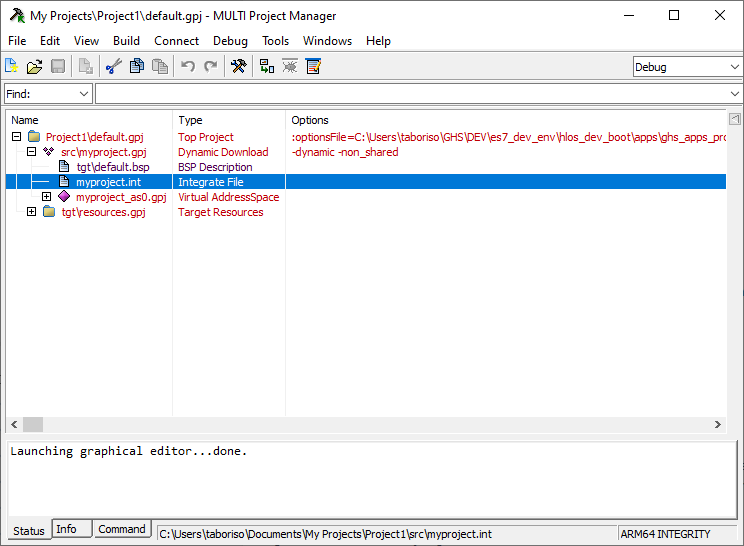Click the Copy icon in toolbar
The height and width of the screenshot is (546, 744).
click(x=136, y=67)
